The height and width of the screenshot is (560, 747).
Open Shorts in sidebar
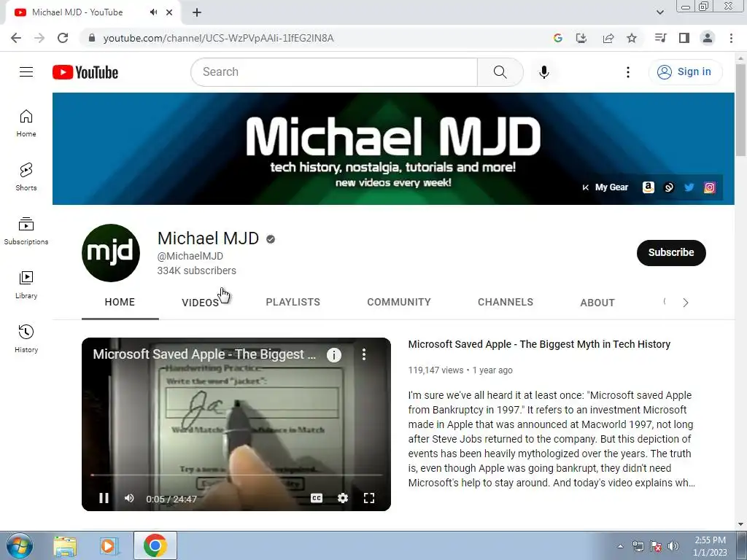coord(26,177)
